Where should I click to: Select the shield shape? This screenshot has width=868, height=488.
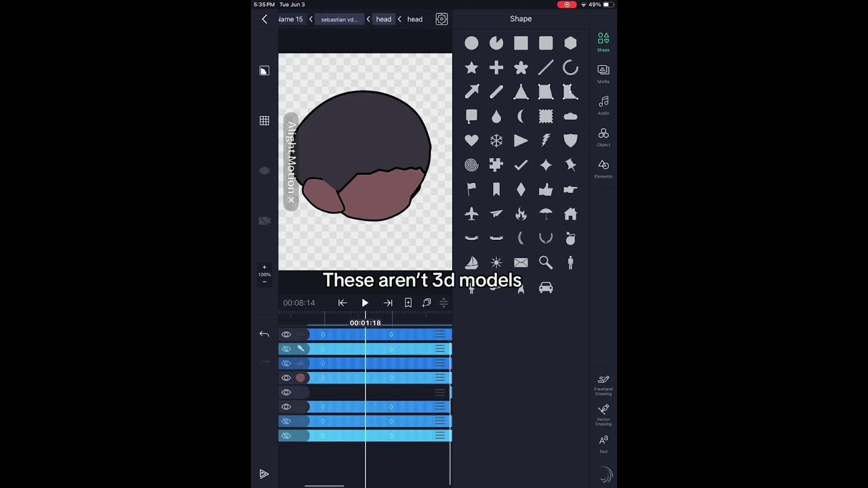(x=570, y=141)
